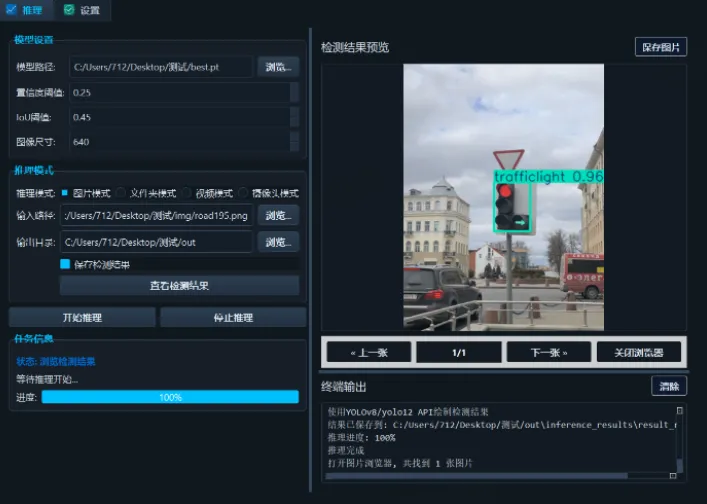This screenshot has width=707, height=504.
Task: Open the 设置 tab
Action: pos(82,10)
